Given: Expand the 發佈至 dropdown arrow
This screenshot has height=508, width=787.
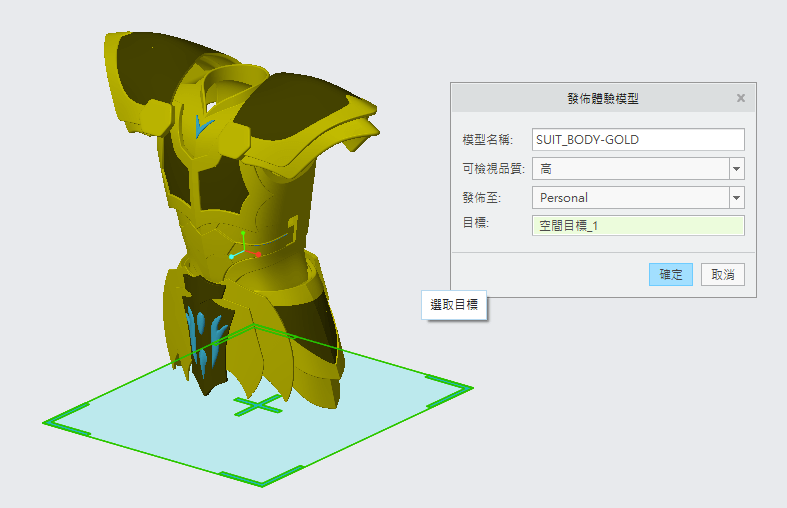Looking at the screenshot, I should click(x=737, y=197).
